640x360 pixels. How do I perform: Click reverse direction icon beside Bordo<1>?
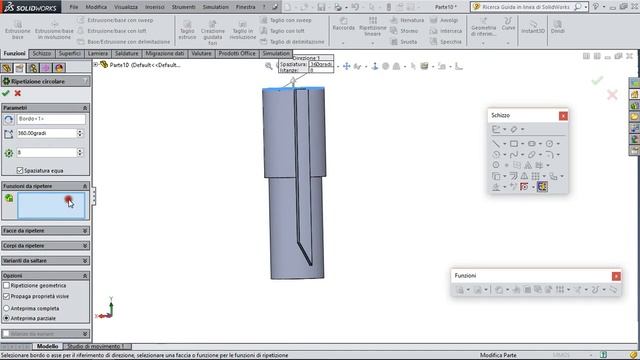point(9,119)
